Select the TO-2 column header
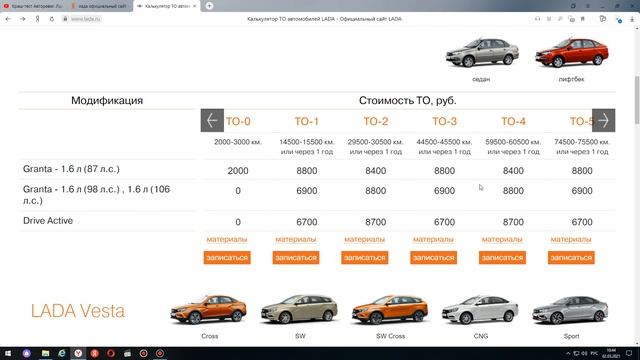This screenshot has height=360, width=640. [376, 121]
